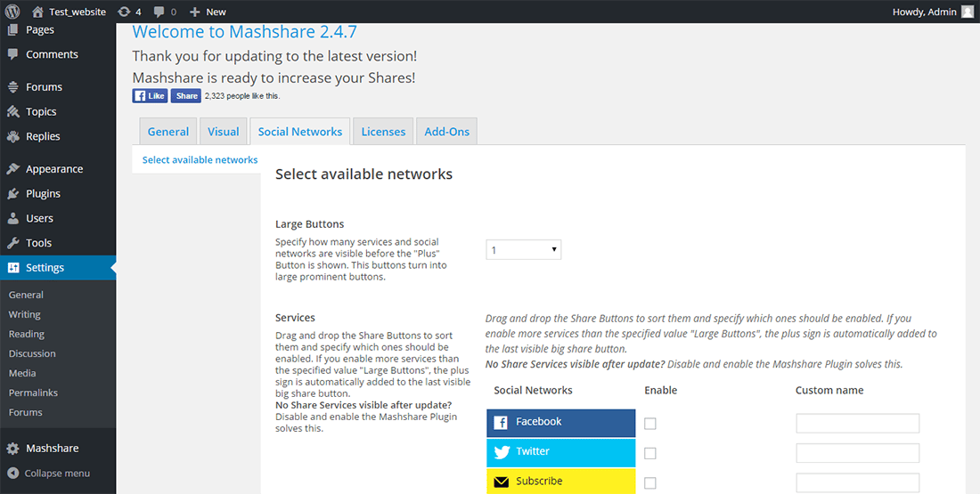The height and width of the screenshot is (494, 980).
Task: Switch to the Visual tab
Action: pyautogui.click(x=223, y=131)
